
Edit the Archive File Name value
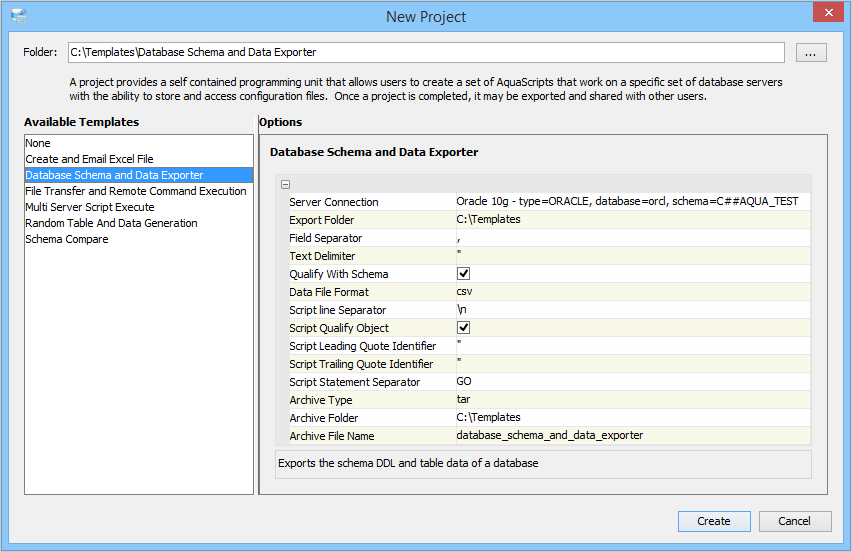tap(630, 436)
